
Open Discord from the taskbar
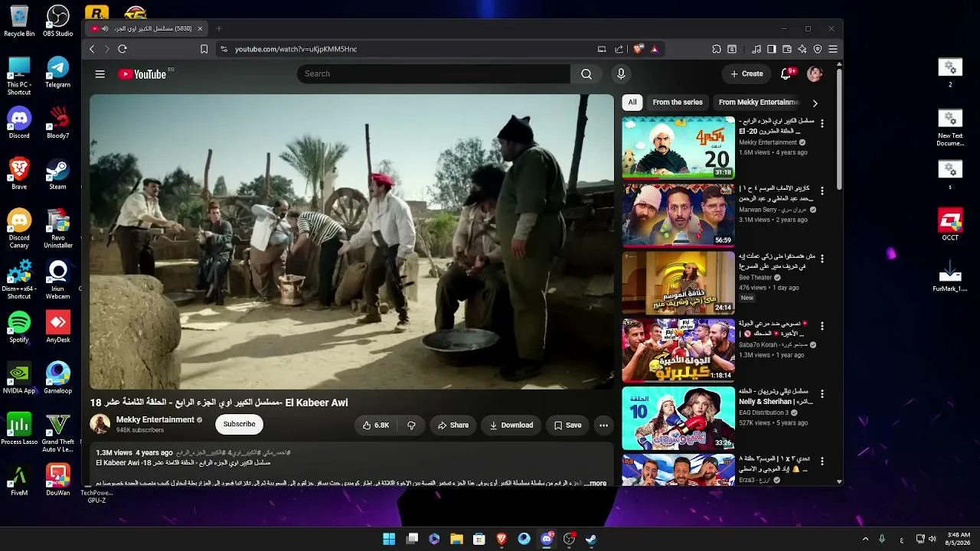point(547,539)
